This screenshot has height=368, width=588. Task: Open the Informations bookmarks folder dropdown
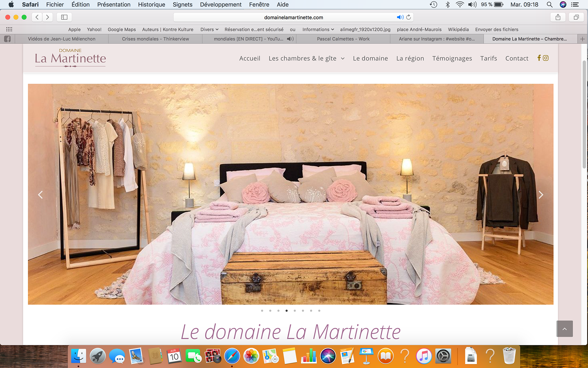click(318, 29)
